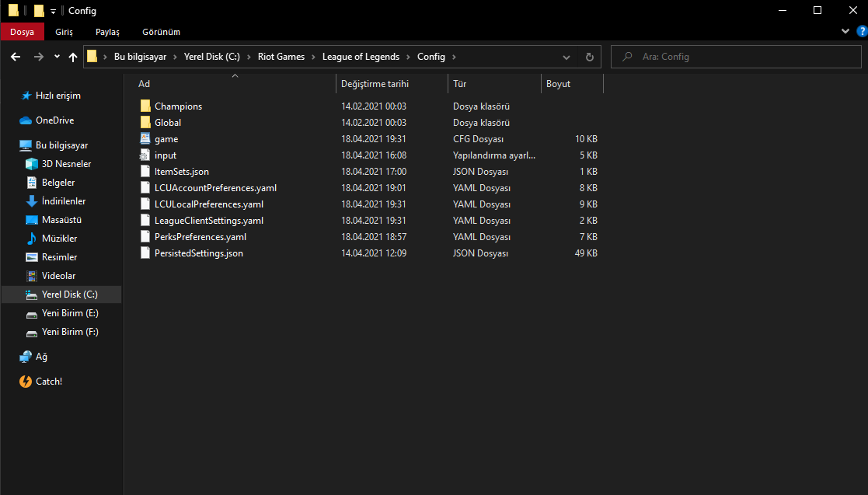Click the address bar folder icon
The image size is (868, 495).
pos(92,57)
